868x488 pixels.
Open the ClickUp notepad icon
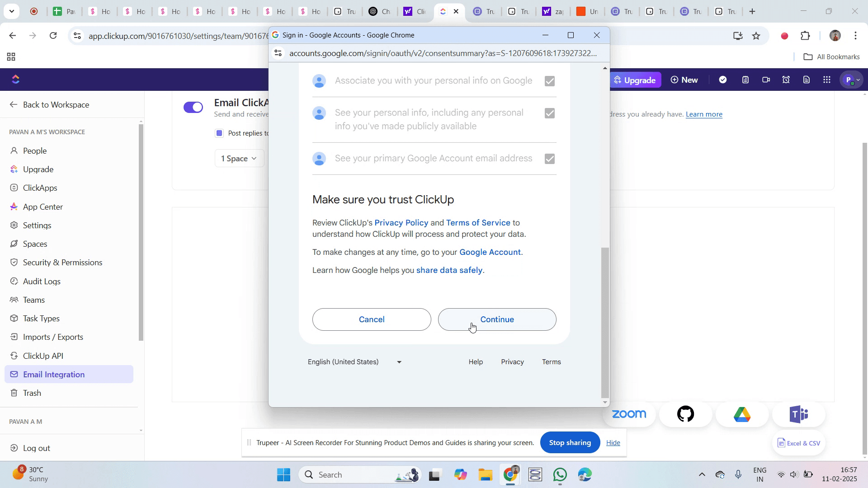tap(745, 80)
